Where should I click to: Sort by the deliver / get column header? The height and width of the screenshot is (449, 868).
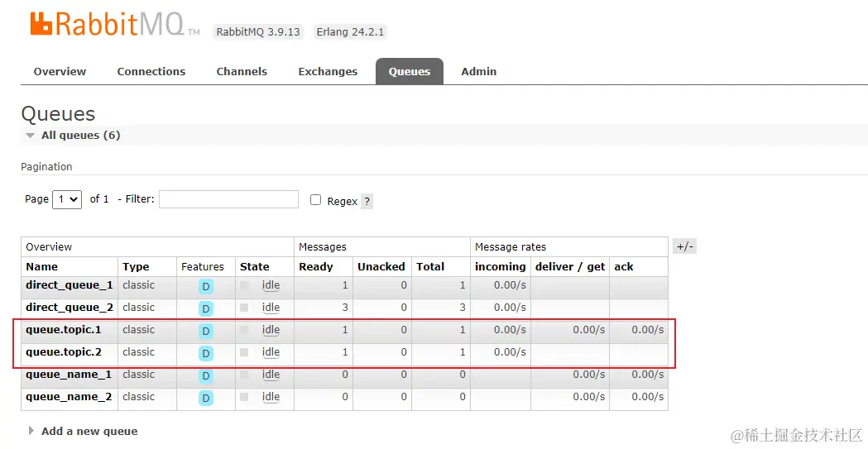click(570, 266)
